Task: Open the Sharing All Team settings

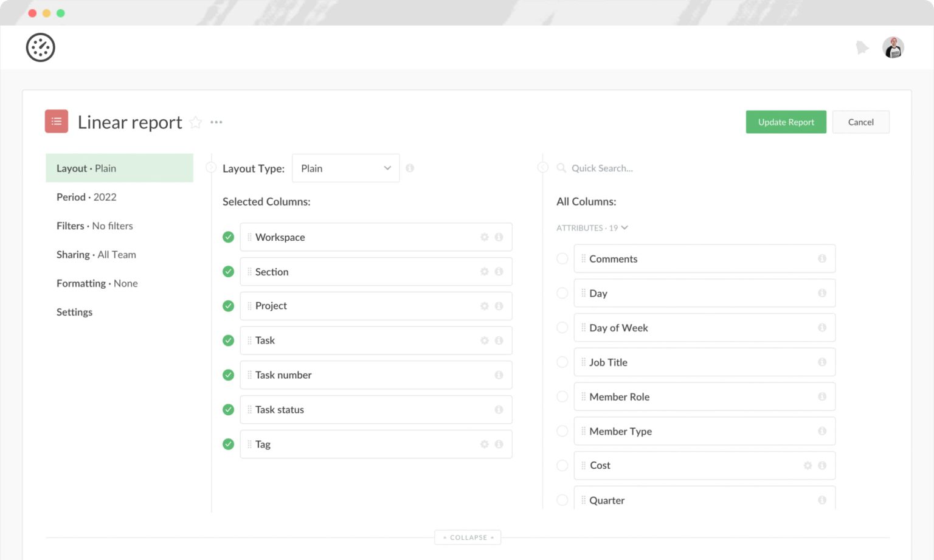Action: (x=96, y=254)
